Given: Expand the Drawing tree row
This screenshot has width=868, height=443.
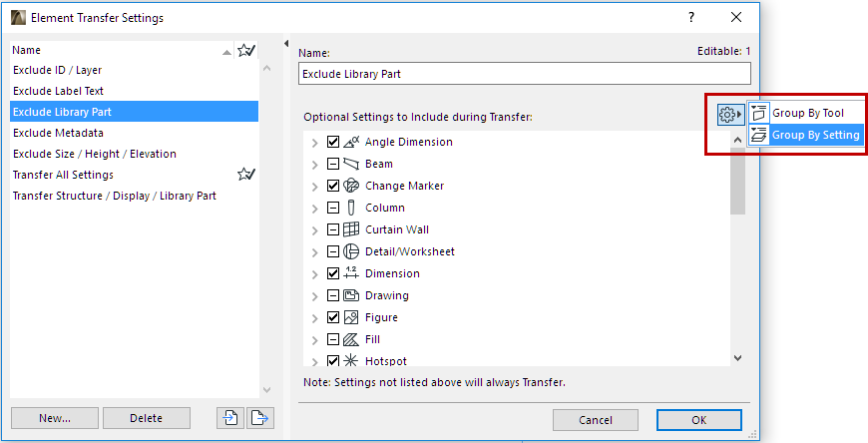Looking at the screenshot, I should (314, 296).
